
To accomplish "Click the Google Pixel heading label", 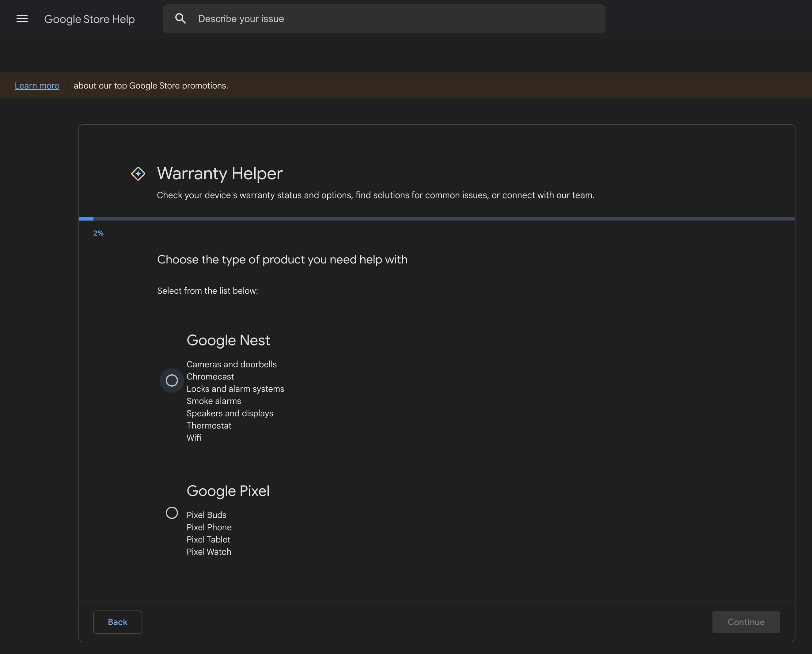I will [228, 491].
